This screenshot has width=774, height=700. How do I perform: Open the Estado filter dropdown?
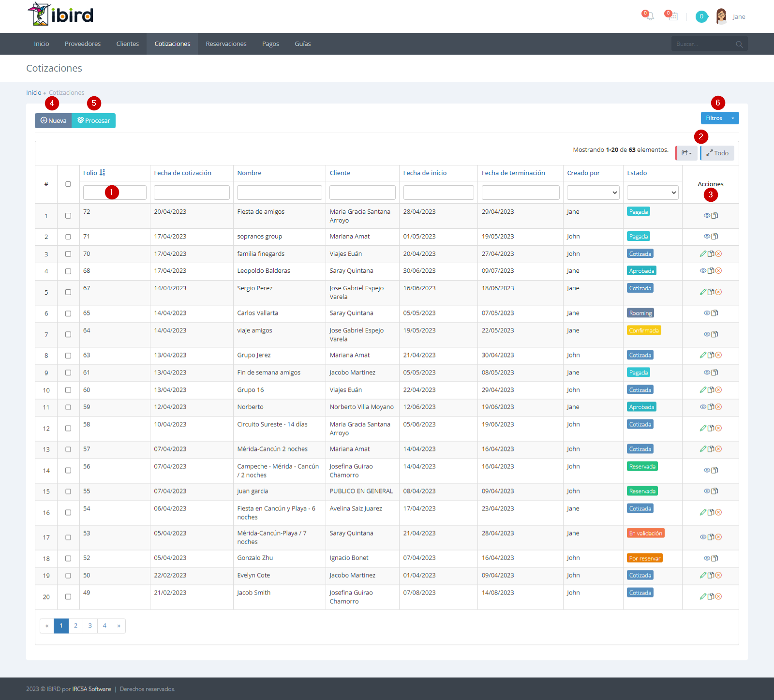pyautogui.click(x=653, y=193)
